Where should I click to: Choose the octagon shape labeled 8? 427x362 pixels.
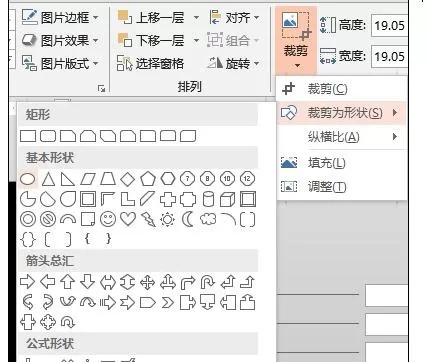tap(207, 179)
